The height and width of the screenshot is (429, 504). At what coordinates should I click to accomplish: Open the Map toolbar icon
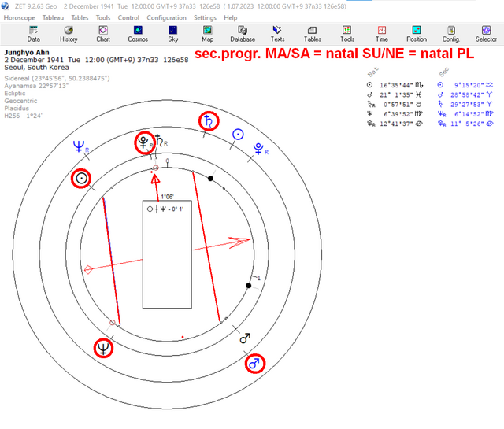(x=207, y=34)
